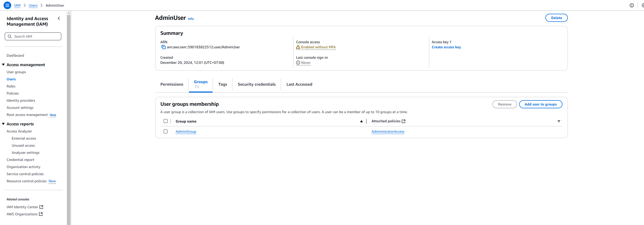The height and width of the screenshot is (225, 644).
Task: Open the info icon in top bar
Action: pos(632,5)
